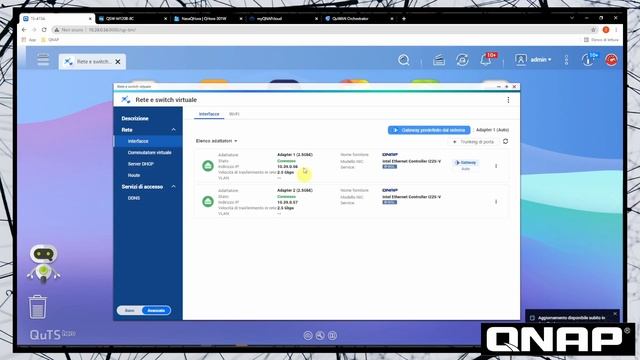Open Route in the sidebar

[134, 176]
